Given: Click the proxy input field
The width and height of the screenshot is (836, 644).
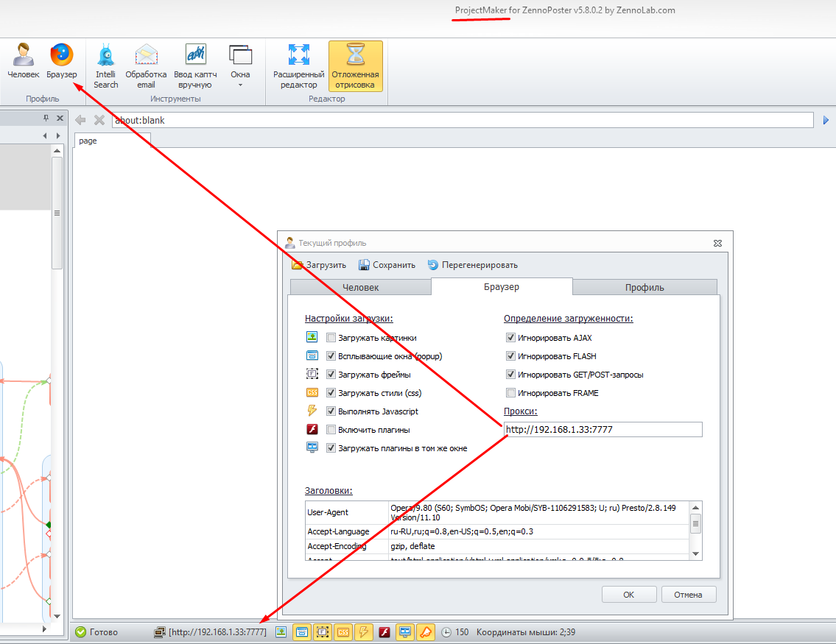Looking at the screenshot, I should [x=603, y=429].
